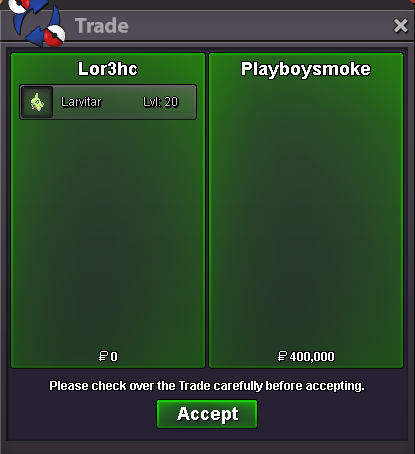Click the red Pokeball in the Trade logo
This screenshot has height=454, width=415.
pyautogui.click(x=55, y=35)
